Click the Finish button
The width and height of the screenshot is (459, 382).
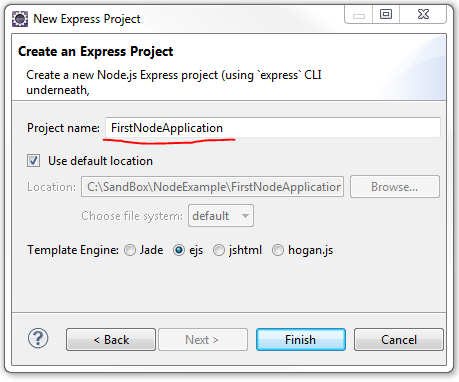pyautogui.click(x=301, y=340)
